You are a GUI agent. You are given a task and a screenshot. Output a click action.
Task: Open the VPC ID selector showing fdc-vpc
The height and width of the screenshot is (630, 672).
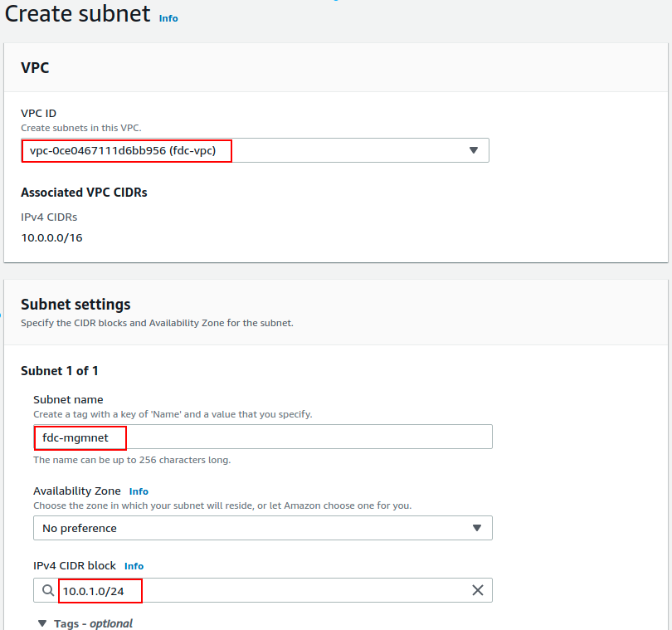[x=249, y=150]
